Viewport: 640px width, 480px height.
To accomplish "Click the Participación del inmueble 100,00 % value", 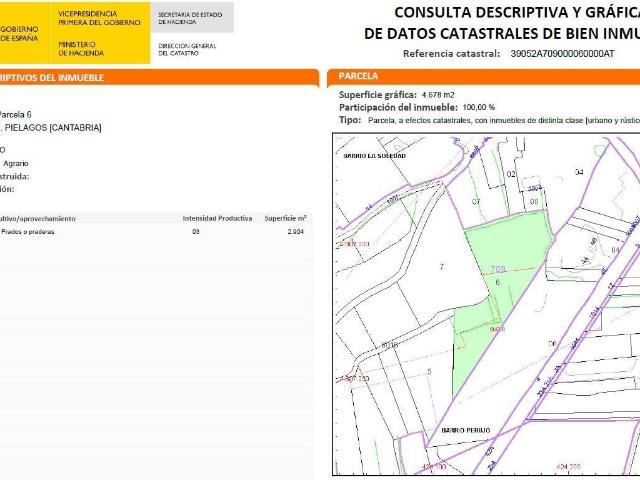I will pos(475,107).
